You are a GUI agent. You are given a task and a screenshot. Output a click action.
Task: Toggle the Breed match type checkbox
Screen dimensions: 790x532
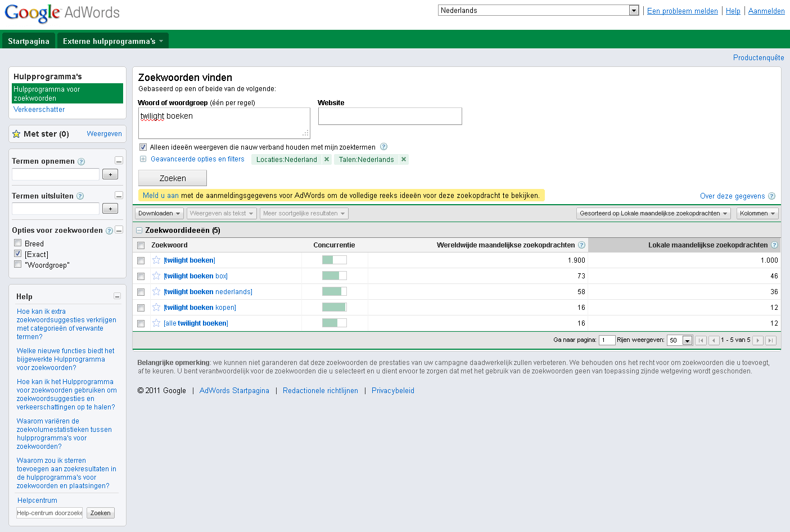click(x=17, y=243)
